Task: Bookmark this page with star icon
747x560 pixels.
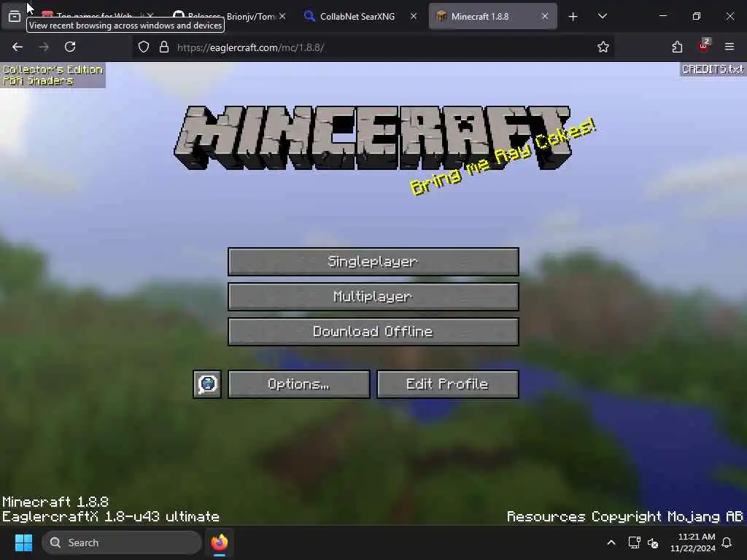Action: coord(603,47)
